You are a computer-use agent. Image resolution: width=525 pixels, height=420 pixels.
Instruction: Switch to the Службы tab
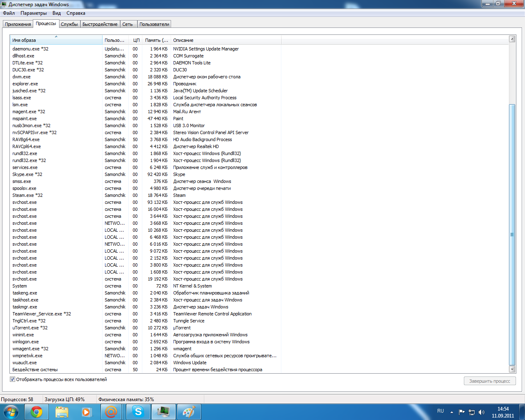pos(69,24)
